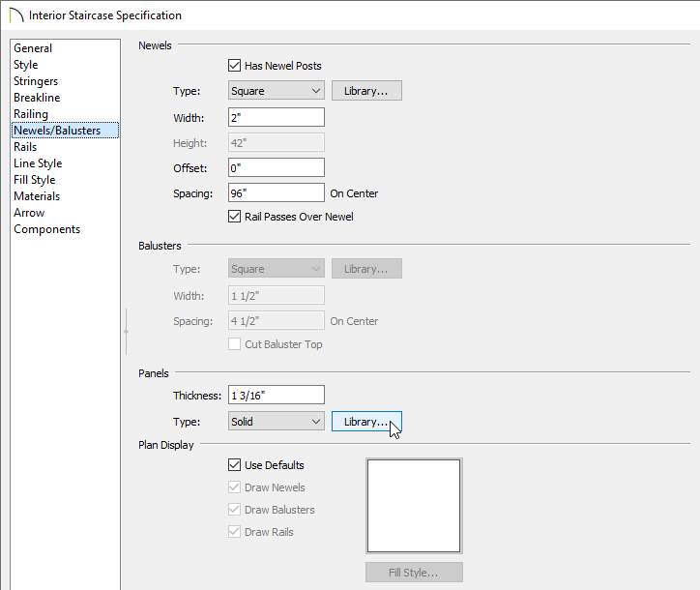The height and width of the screenshot is (590, 700).
Task: Open Library for Panels type
Action: pos(366,422)
